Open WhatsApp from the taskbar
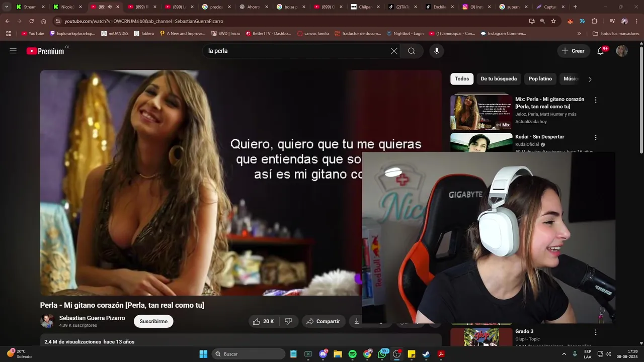The width and height of the screenshot is (644, 362). (x=382, y=354)
